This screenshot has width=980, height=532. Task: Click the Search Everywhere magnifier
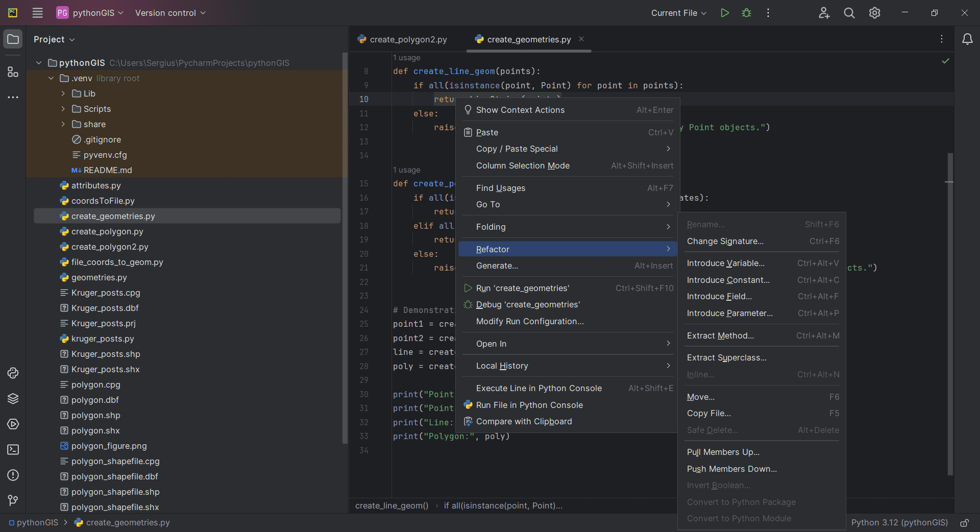click(x=849, y=13)
